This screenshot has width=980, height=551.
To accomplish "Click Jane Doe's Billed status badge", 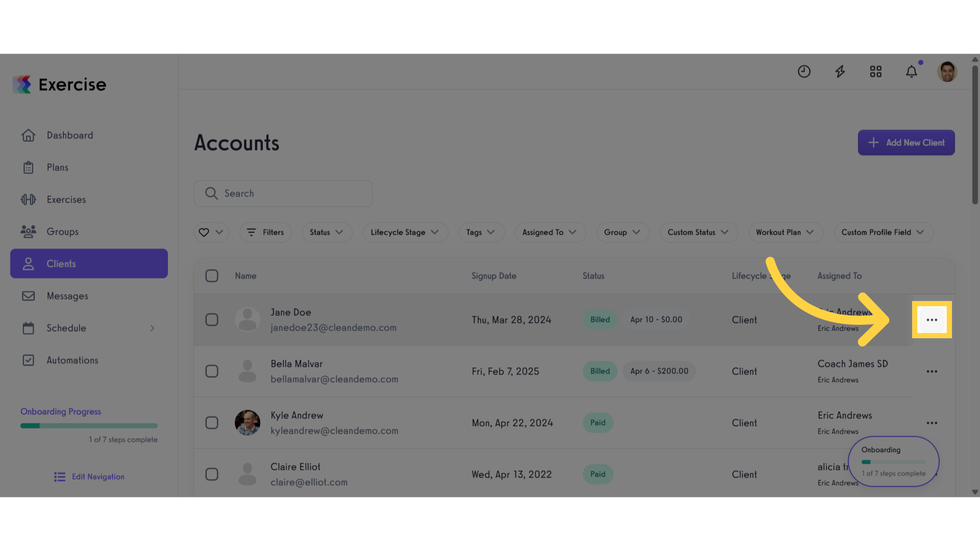I will 600,320.
